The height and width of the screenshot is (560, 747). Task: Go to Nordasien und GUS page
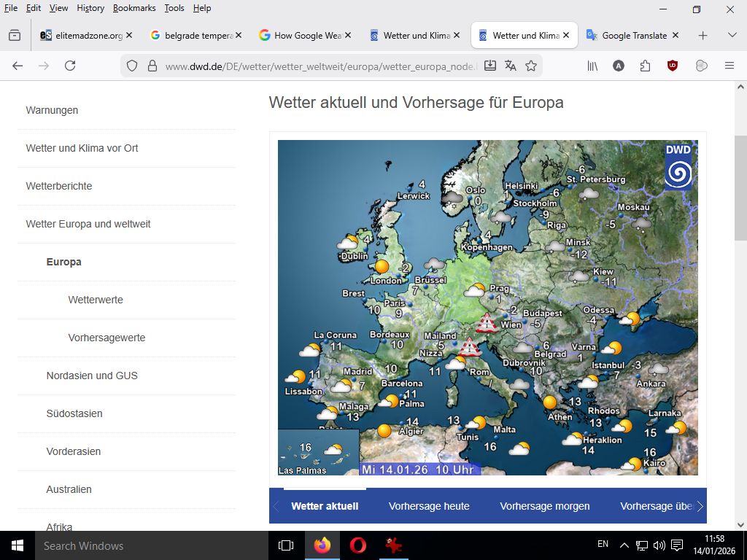tap(92, 376)
